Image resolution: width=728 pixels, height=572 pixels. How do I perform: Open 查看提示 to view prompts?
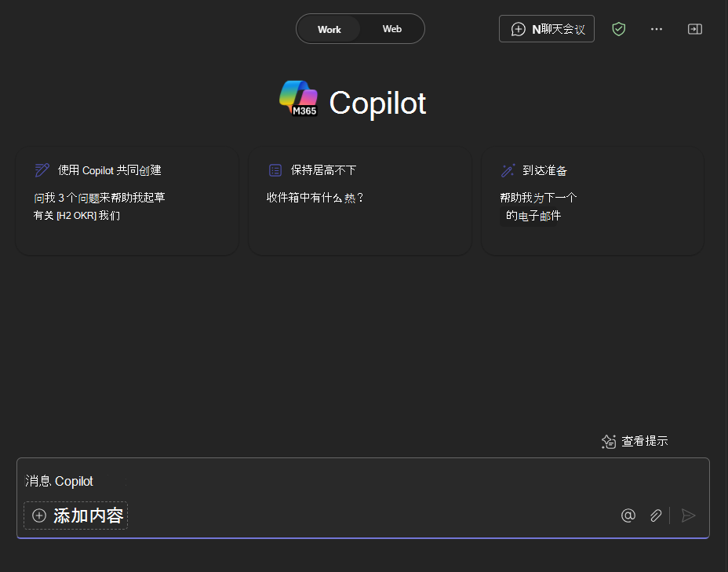coord(635,441)
